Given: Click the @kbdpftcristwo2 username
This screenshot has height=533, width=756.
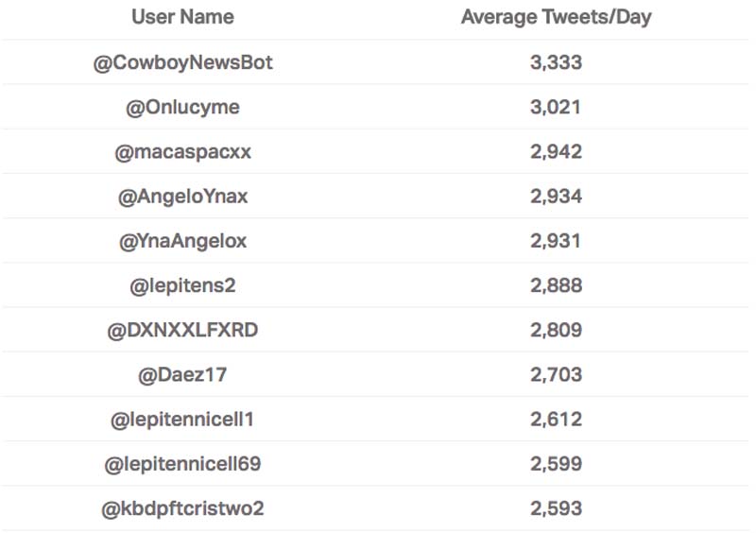Looking at the screenshot, I should click(x=182, y=508).
